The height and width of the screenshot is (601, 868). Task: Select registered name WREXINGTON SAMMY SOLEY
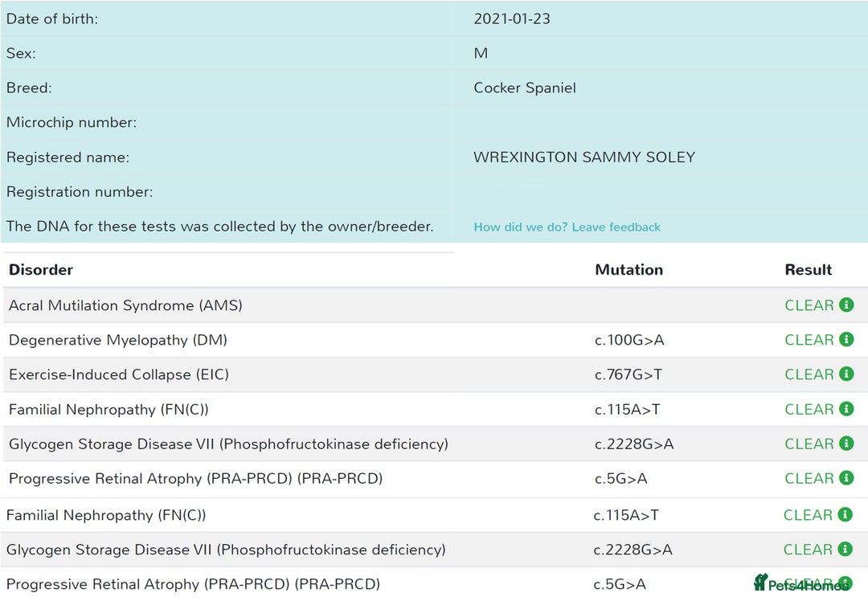click(583, 157)
